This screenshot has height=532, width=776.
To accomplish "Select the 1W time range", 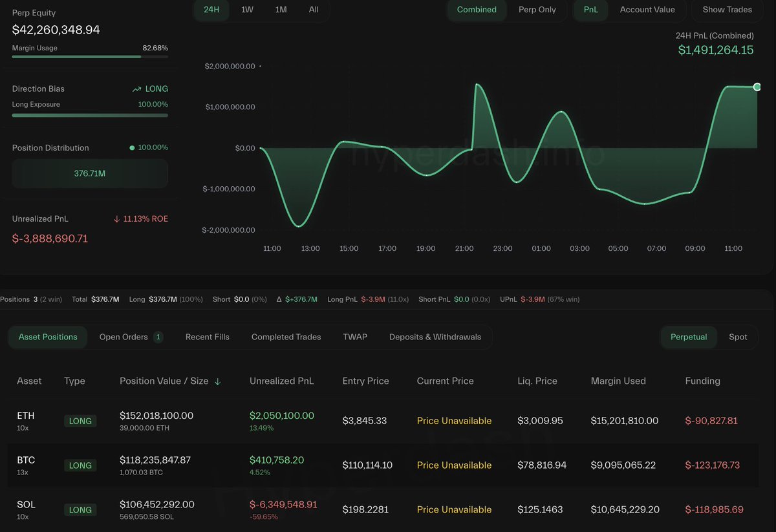I will click(247, 10).
